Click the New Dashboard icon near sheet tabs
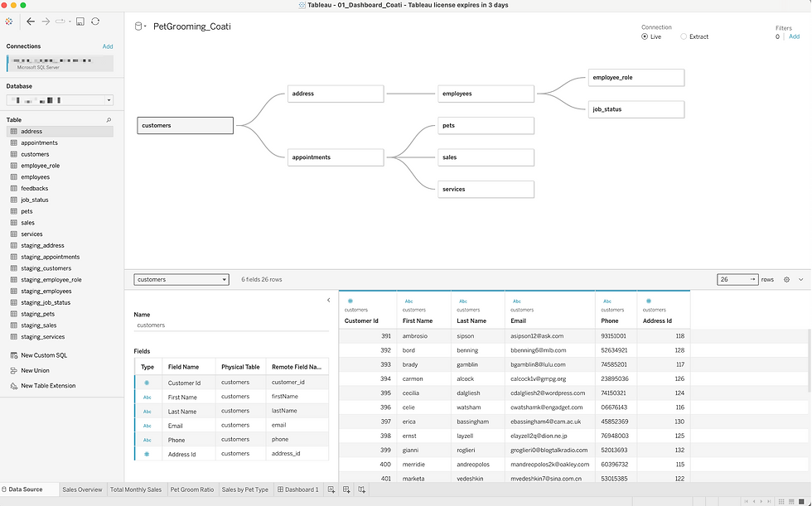Screen dimensions: 812x506 [346, 489]
